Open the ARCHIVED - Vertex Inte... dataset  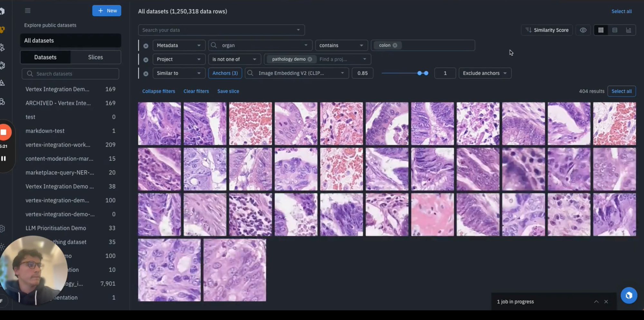pyautogui.click(x=71, y=103)
